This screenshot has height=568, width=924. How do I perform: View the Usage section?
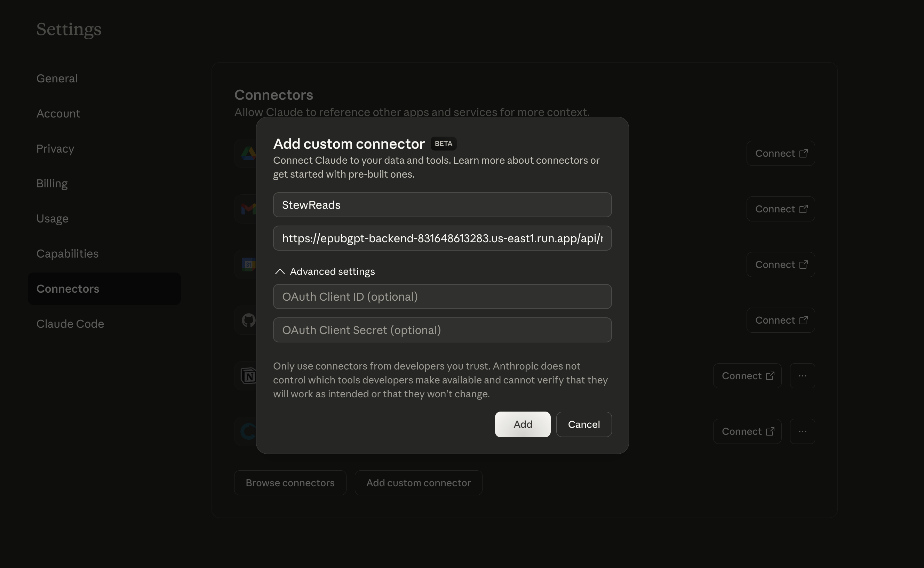click(x=52, y=219)
